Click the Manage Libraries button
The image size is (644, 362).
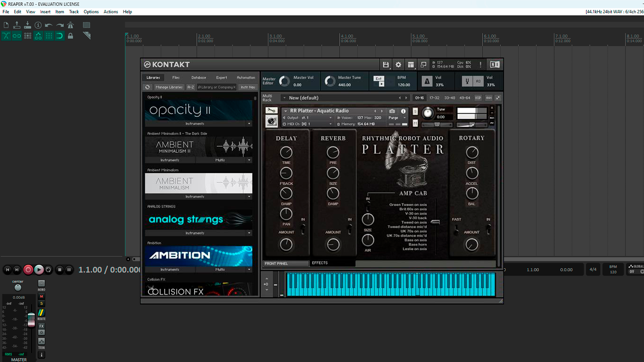coord(169,87)
